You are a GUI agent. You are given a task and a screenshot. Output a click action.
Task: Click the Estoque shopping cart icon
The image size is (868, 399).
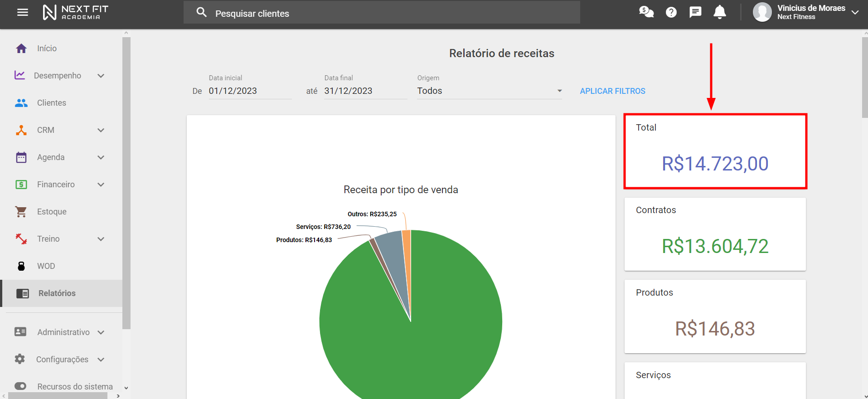tap(21, 212)
